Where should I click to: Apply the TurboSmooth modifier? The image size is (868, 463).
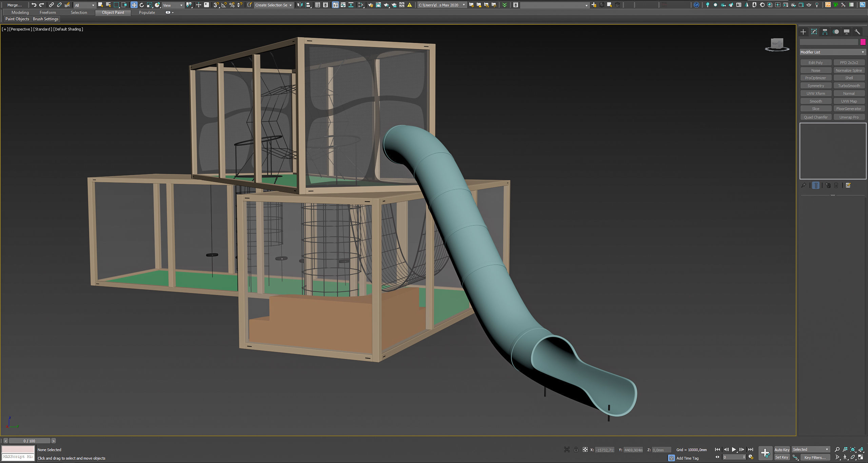(849, 86)
